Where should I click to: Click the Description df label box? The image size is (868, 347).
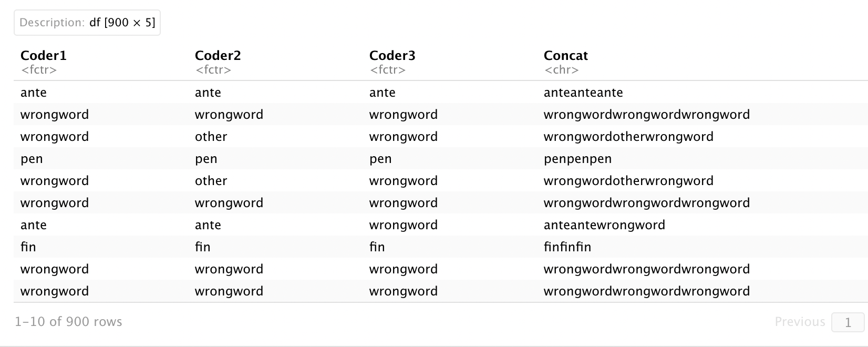click(x=87, y=23)
